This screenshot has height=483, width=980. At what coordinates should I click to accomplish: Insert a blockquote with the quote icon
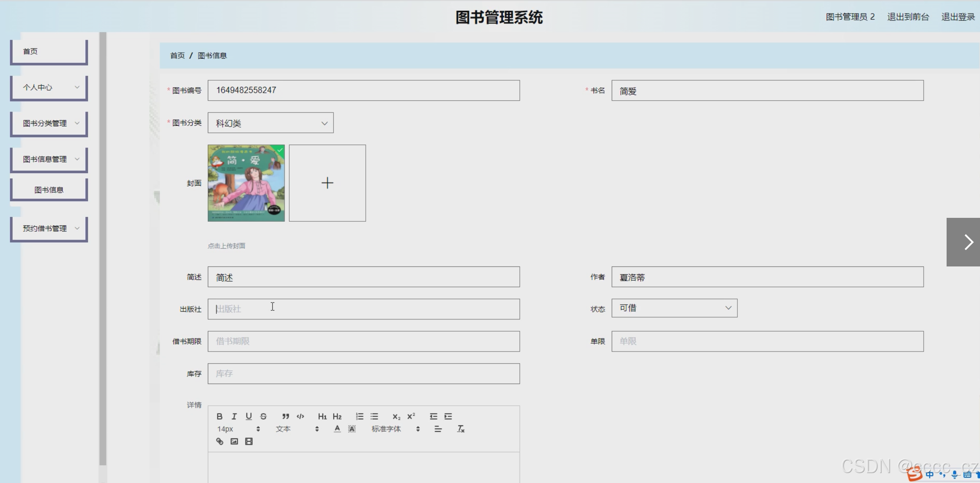point(285,416)
